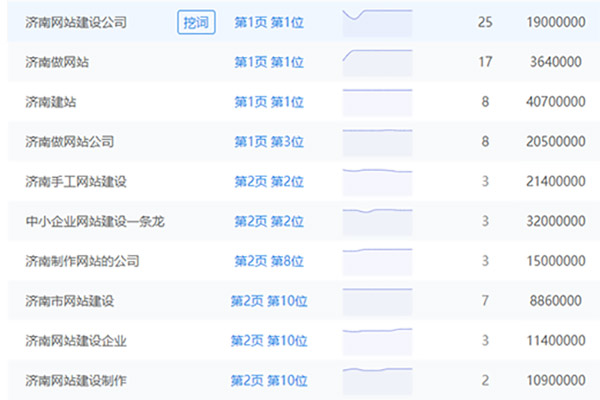Image resolution: width=600 pixels, height=400 pixels.
Task: Click result count 21400000
Action: [x=556, y=181]
